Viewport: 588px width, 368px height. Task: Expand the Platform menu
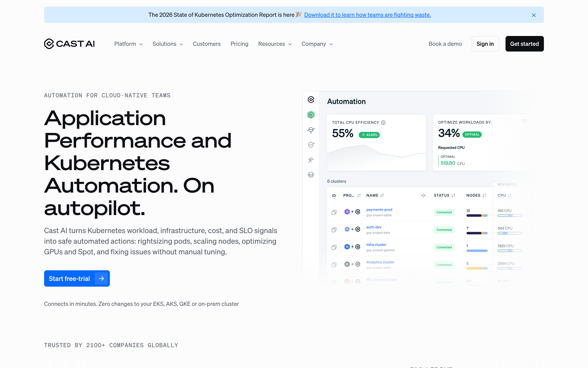[128, 44]
